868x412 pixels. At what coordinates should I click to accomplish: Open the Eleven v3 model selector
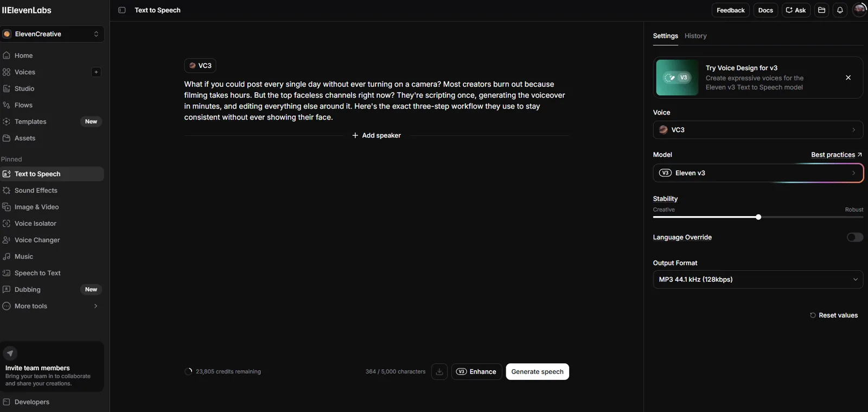[758, 173]
